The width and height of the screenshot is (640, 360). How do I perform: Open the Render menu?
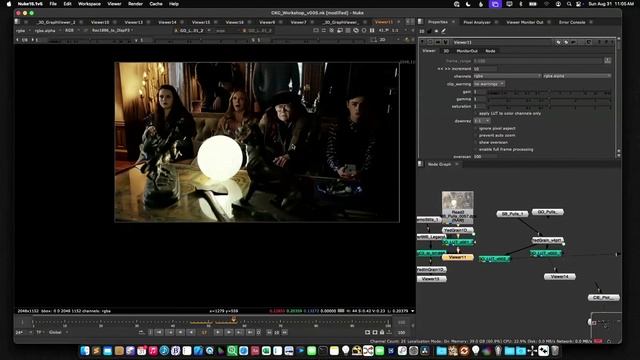[x=135, y=4]
